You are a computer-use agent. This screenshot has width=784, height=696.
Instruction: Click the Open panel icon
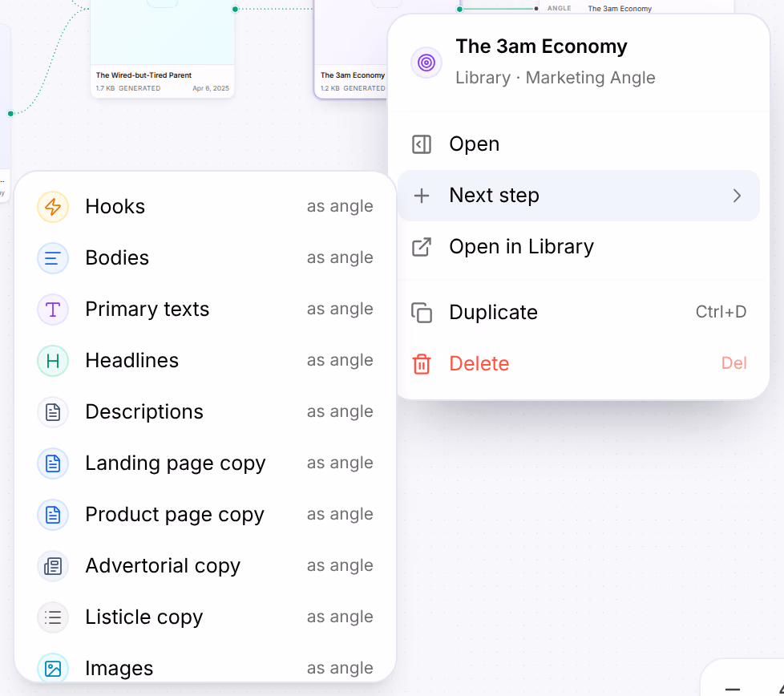click(x=422, y=144)
